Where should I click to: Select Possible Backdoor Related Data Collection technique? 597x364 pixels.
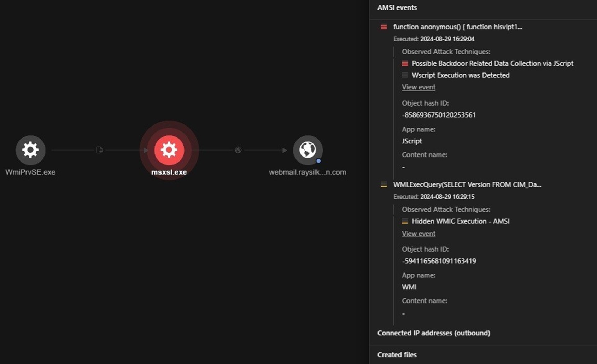point(492,64)
